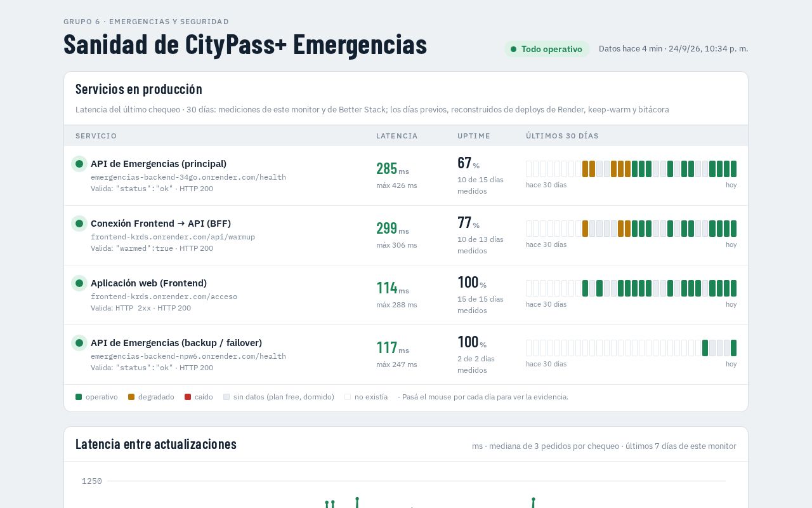Click the 117 ms latency value
This screenshot has width=812, height=508.
coord(393,348)
